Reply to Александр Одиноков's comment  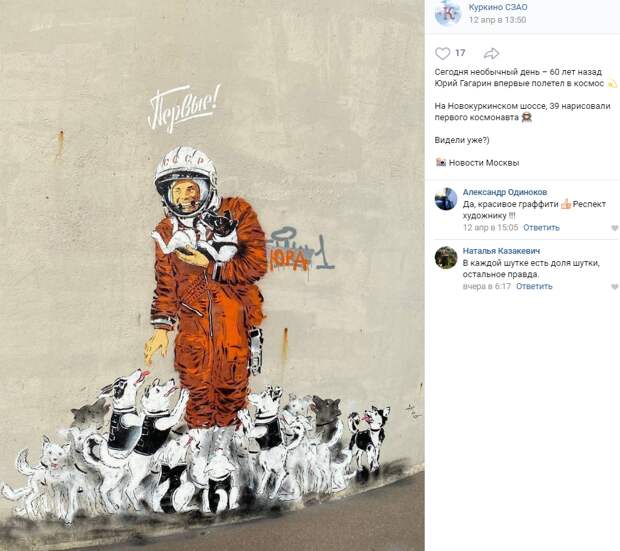coord(541,227)
